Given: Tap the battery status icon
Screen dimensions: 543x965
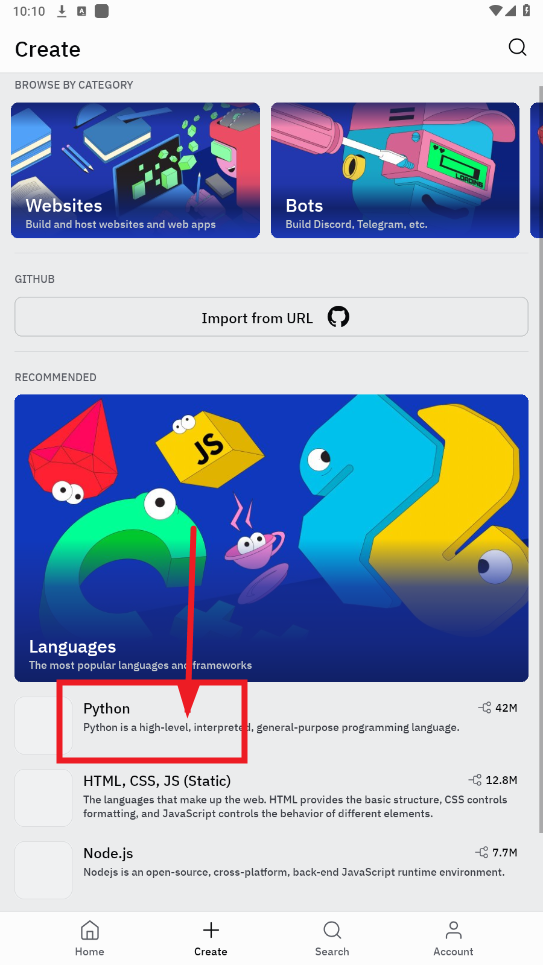Looking at the screenshot, I should 526,11.
